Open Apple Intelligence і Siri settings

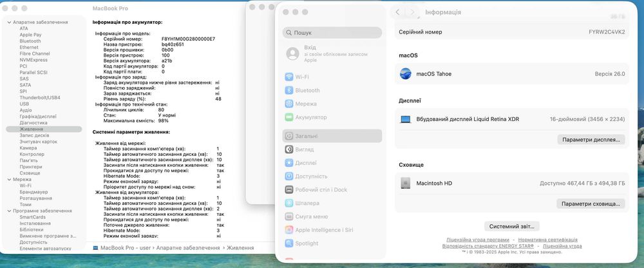[319, 230]
